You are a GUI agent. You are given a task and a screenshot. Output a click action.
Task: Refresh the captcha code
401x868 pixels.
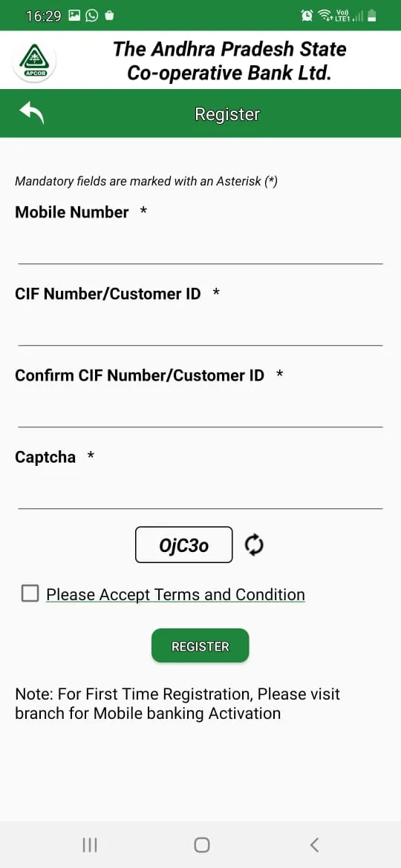point(254,545)
